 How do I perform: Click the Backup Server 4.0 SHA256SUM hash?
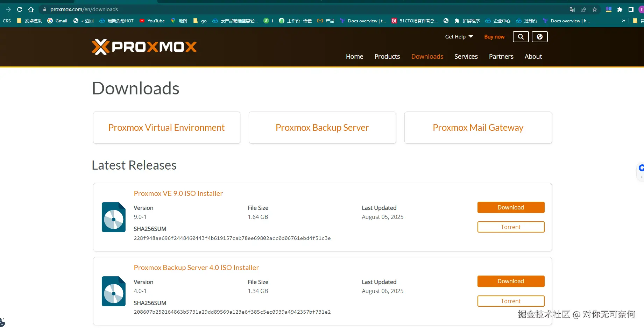(232, 312)
